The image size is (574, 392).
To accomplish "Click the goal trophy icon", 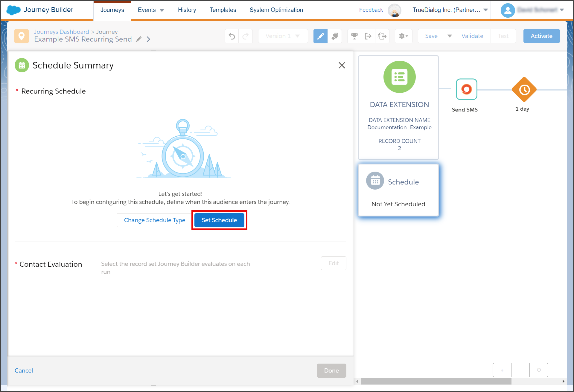I will click(354, 36).
